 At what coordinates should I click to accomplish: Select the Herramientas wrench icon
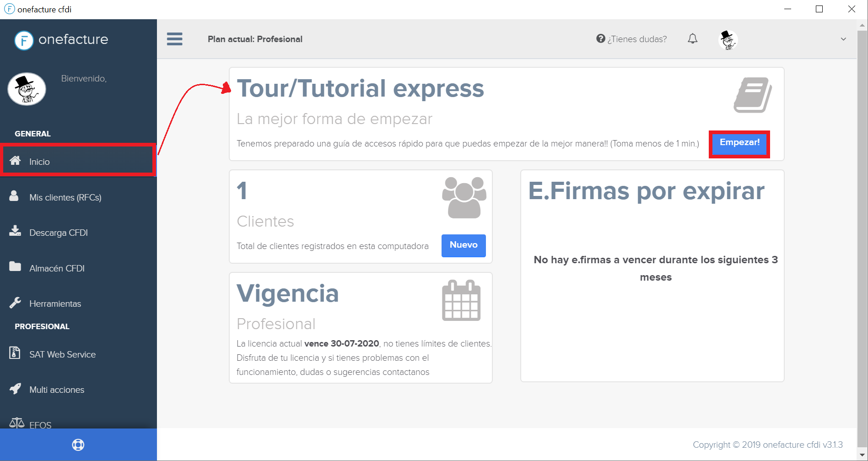[14, 302]
